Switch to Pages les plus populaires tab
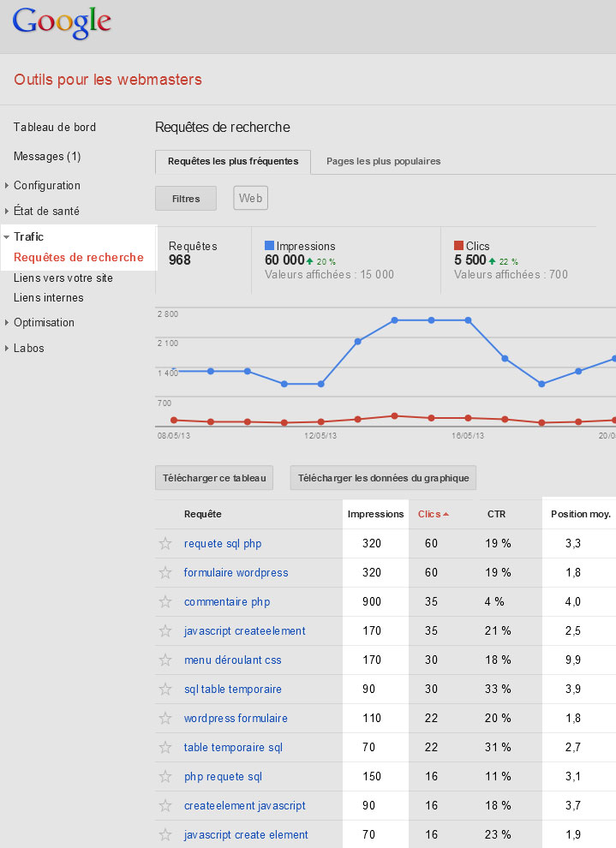The image size is (616, 848). point(384,162)
